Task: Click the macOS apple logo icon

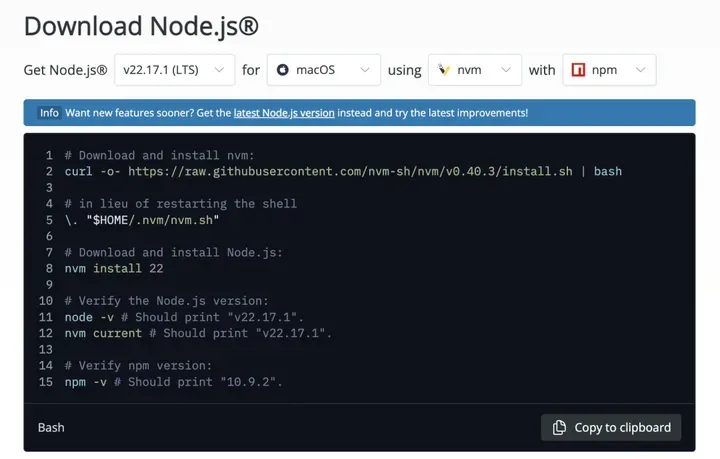Action: pyautogui.click(x=282, y=70)
